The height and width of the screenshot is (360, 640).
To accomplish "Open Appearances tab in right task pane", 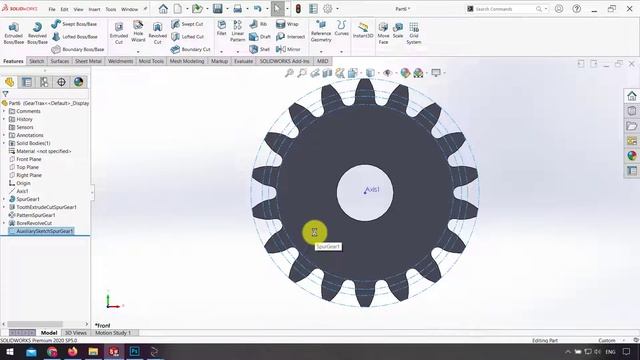I will [x=632, y=156].
